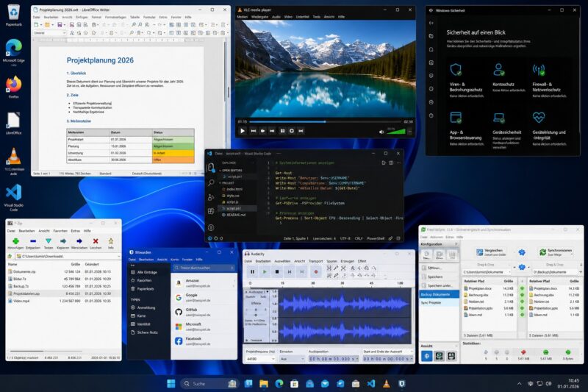Click the Entpacken icon in 7-Zip
588x392 pixels.
pos(33,241)
